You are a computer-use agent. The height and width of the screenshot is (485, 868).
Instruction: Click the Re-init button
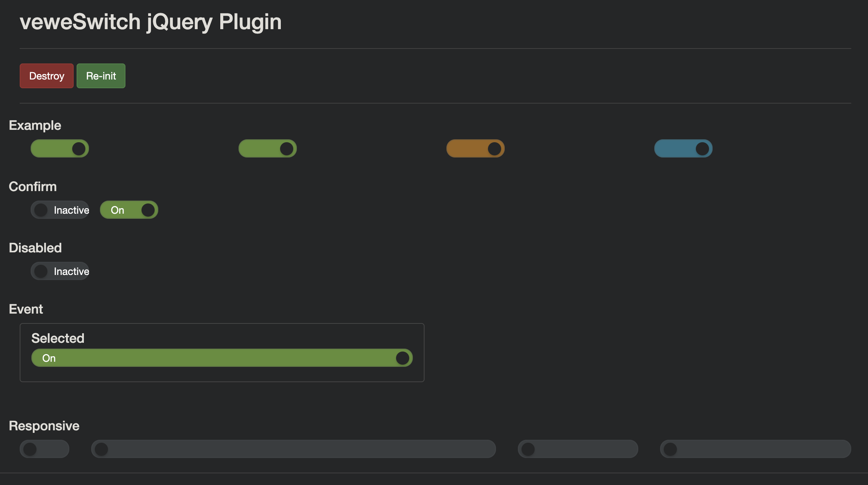pyautogui.click(x=101, y=76)
